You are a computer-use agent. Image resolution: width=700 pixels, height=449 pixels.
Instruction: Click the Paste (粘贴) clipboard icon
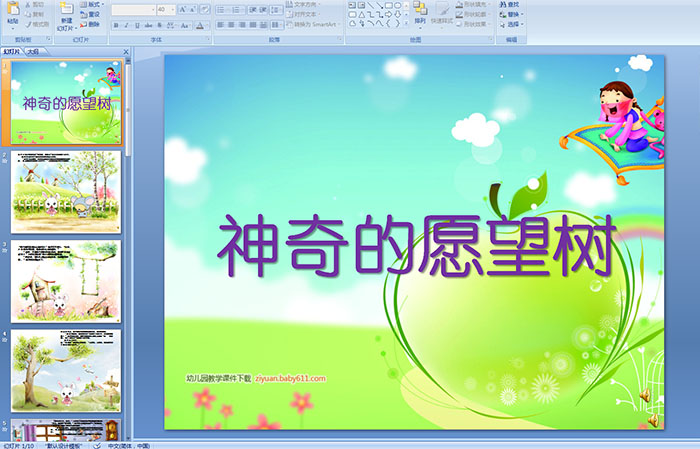click(13, 10)
